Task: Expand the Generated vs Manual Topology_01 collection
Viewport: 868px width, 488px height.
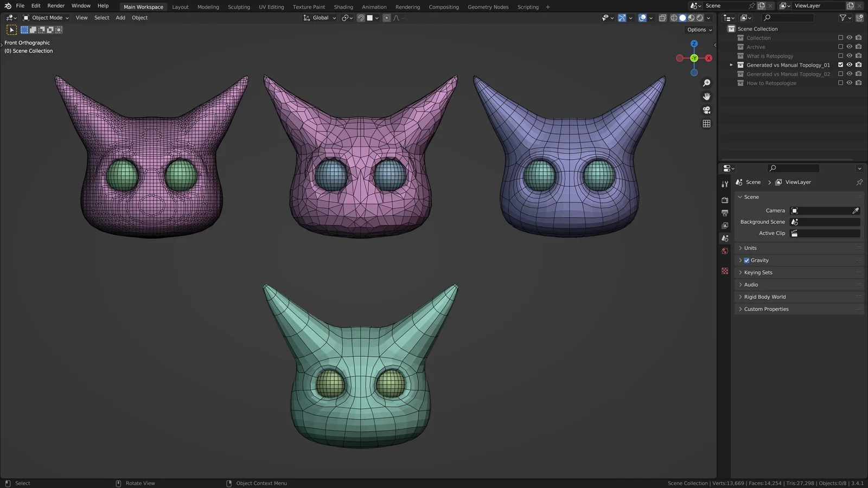Action: click(731, 65)
